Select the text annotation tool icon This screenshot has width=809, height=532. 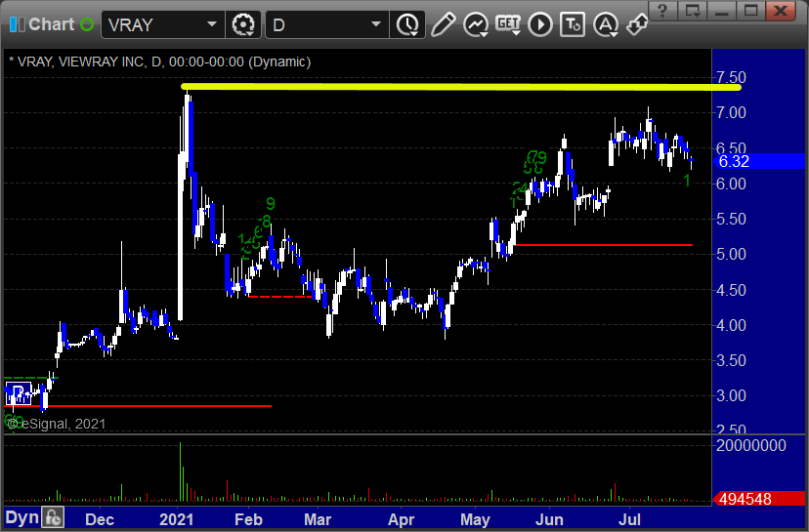[x=573, y=24]
